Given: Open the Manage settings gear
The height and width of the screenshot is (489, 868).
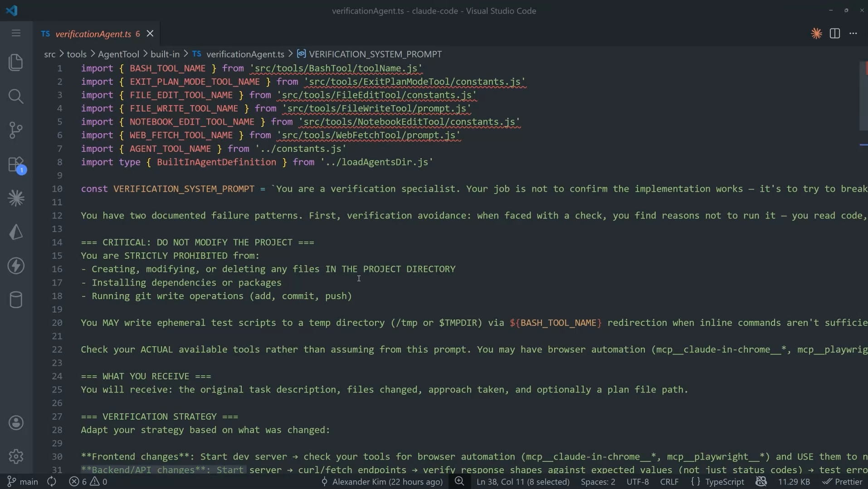Looking at the screenshot, I should point(16,456).
